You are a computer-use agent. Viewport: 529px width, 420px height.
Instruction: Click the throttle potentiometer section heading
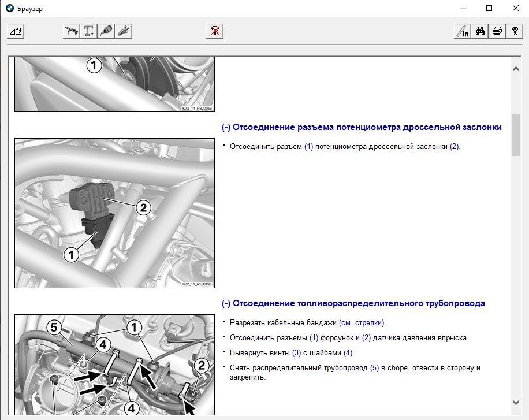[362, 127]
